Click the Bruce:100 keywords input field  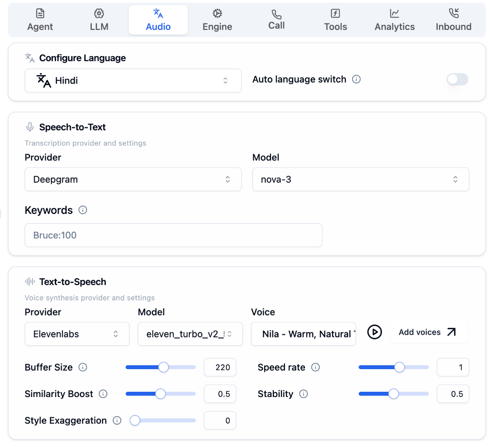click(173, 235)
